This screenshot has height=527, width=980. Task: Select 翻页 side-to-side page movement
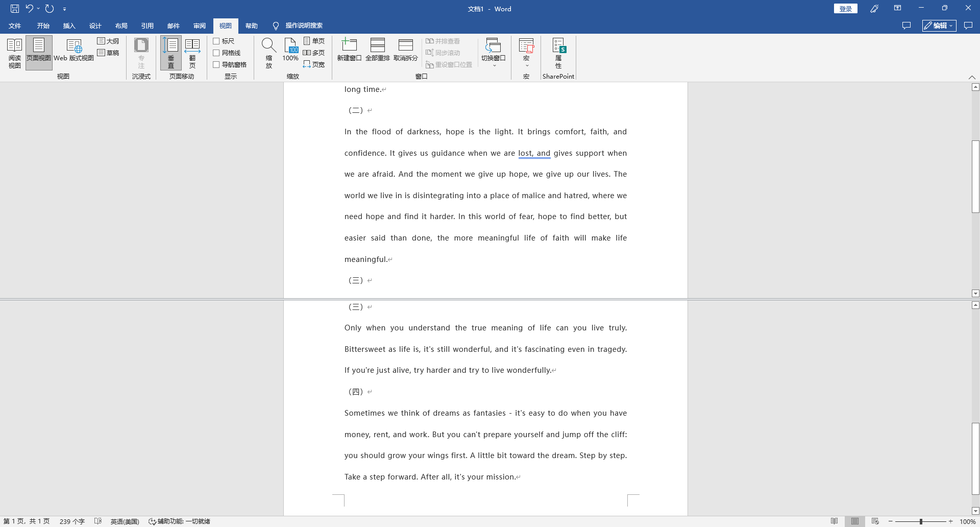point(192,53)
